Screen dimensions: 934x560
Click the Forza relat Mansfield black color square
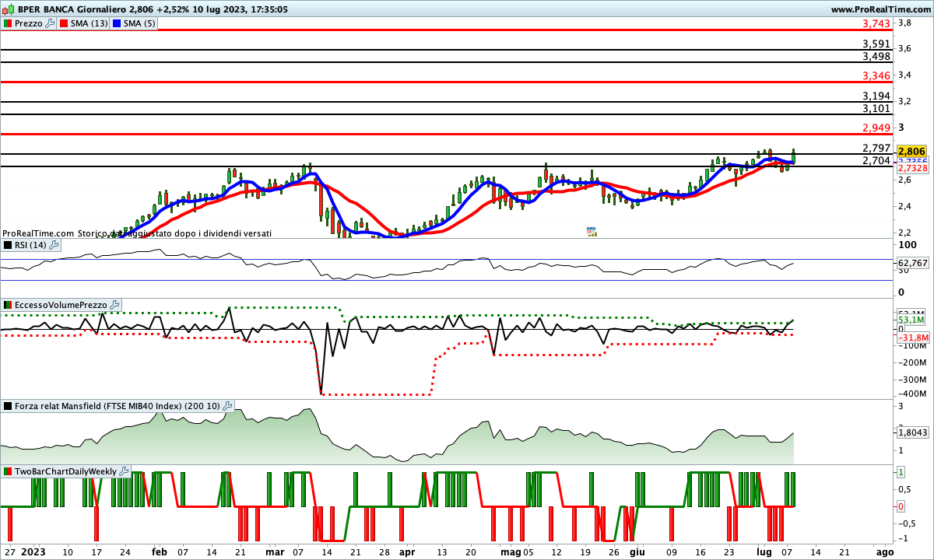8,406
